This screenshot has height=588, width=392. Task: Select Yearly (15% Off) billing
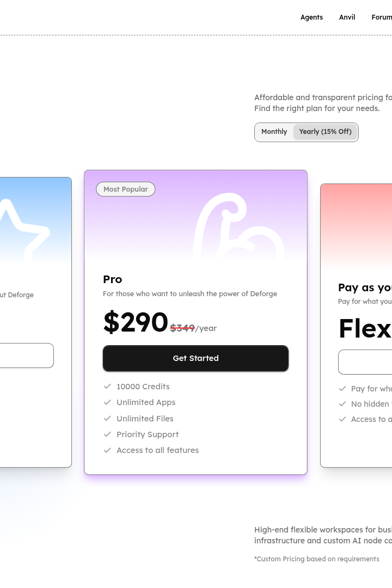point(325,132)
